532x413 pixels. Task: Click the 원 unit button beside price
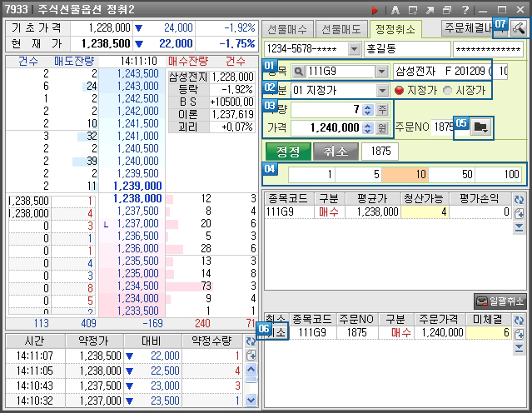(x=382, y=128)
